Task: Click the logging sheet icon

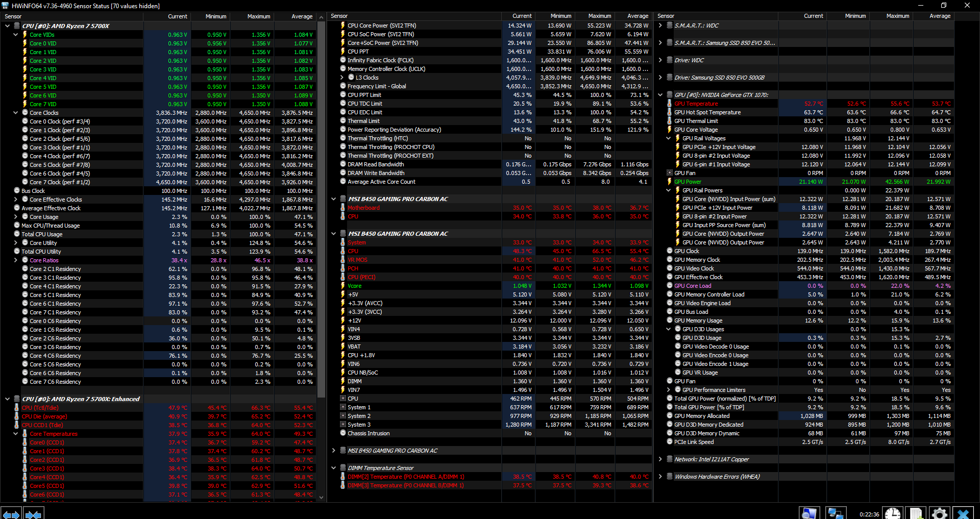Action: tap(916, 513)
